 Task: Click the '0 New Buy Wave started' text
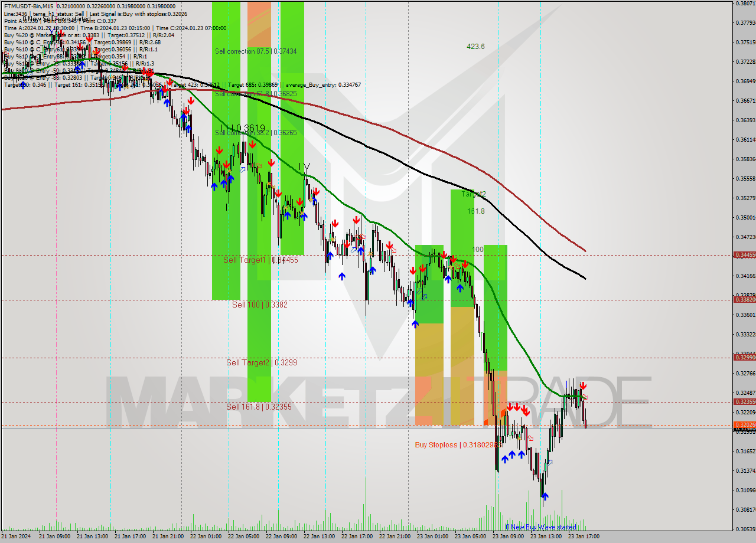[x=541, y=527]
